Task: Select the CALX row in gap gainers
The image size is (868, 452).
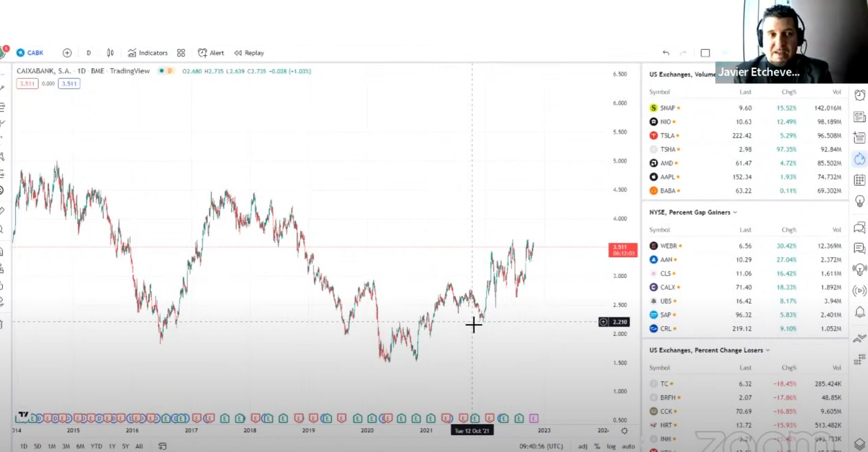Action: coord(745,287)
